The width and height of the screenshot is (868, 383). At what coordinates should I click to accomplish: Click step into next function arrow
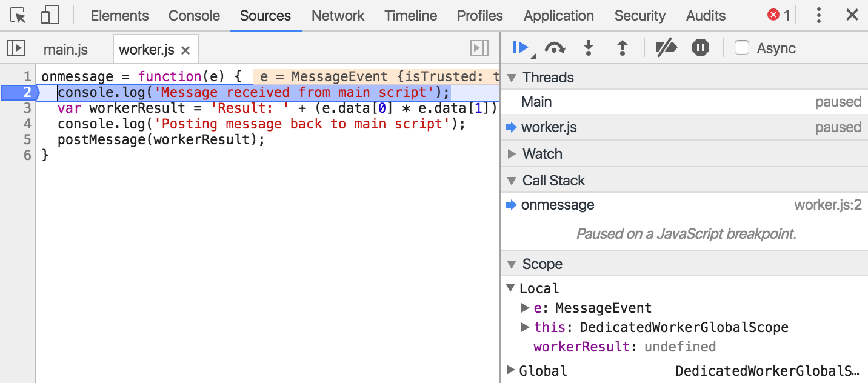coord(588,48)
